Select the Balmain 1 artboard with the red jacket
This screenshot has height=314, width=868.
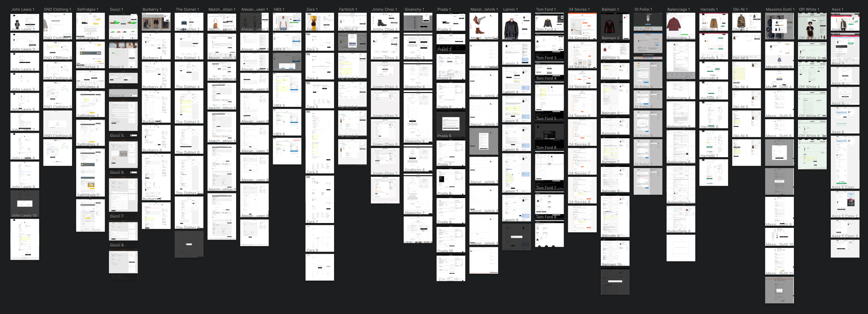pos(615,26)
